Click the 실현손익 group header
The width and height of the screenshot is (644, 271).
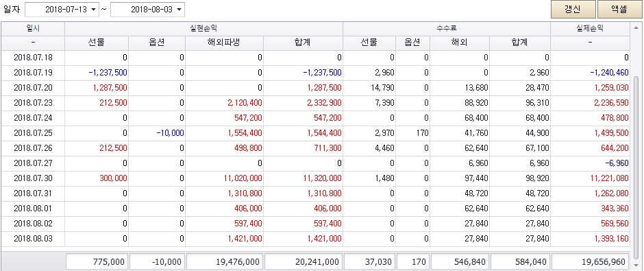pyautogui.click(x=203, y=28)
